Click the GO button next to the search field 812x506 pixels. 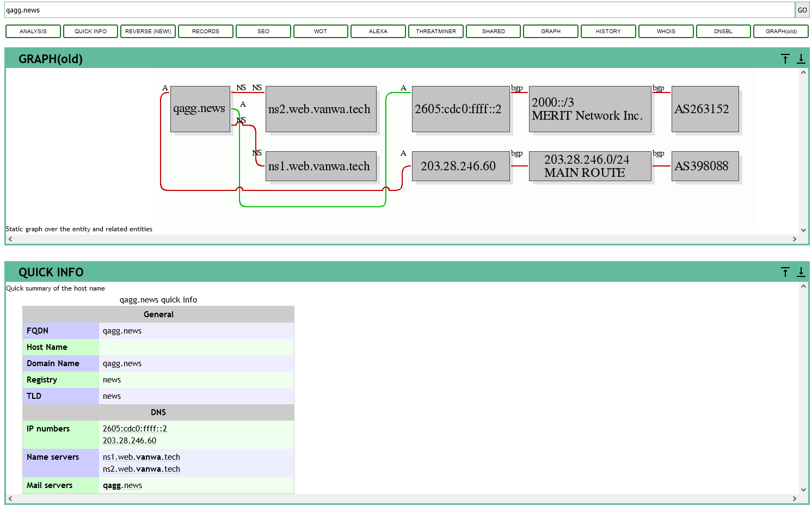click(x=802, y=10)
